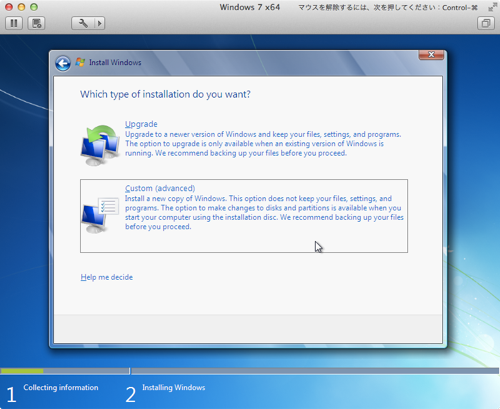Screen dimensions: 500x409
Task: Open the virtual machine settings wrench
Action: point(83,23)
